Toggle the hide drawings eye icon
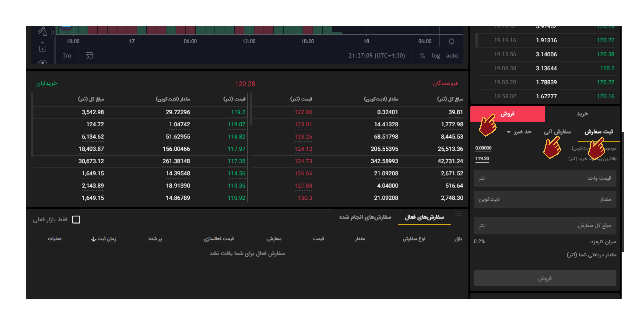Viewport: 644px width, 322px height. (x=42, y=62)
